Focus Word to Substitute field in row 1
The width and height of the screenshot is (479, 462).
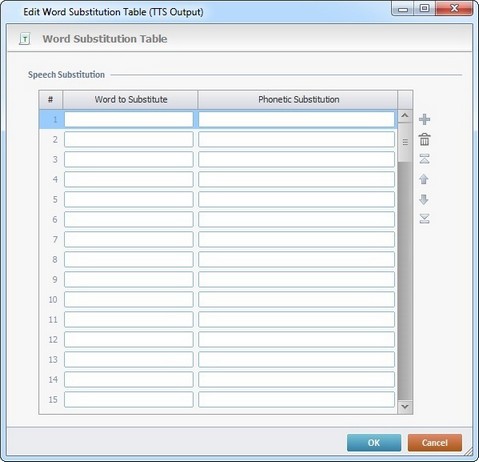tap(129, 119)
